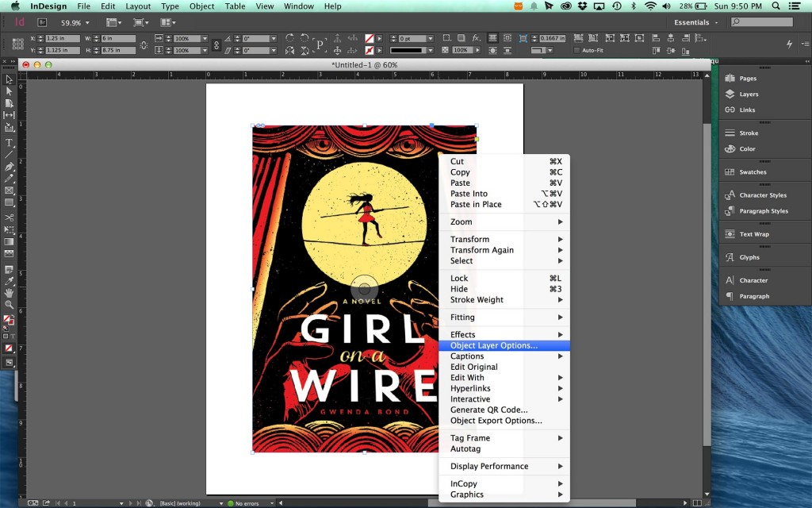Choose Object Layer Options from context menu
The height and width of the screenshot is (508, 812).
click(504, 345)
